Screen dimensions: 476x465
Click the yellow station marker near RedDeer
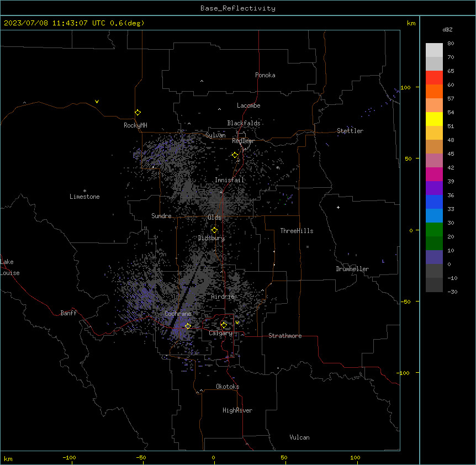235,155
